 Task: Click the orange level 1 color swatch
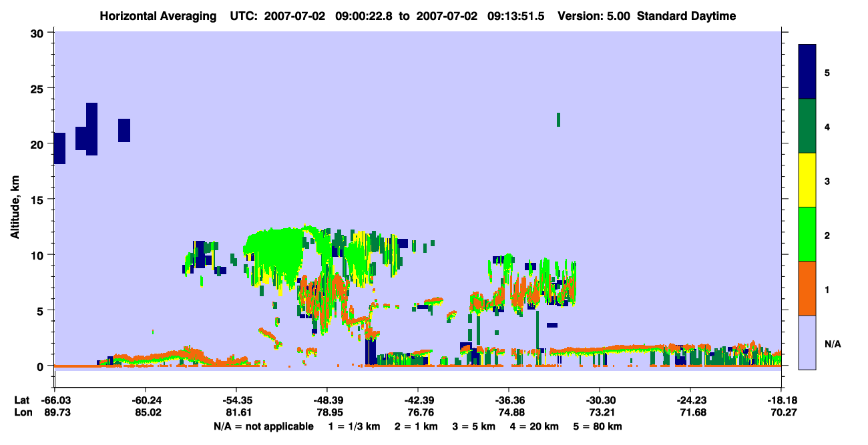(807, 288)
